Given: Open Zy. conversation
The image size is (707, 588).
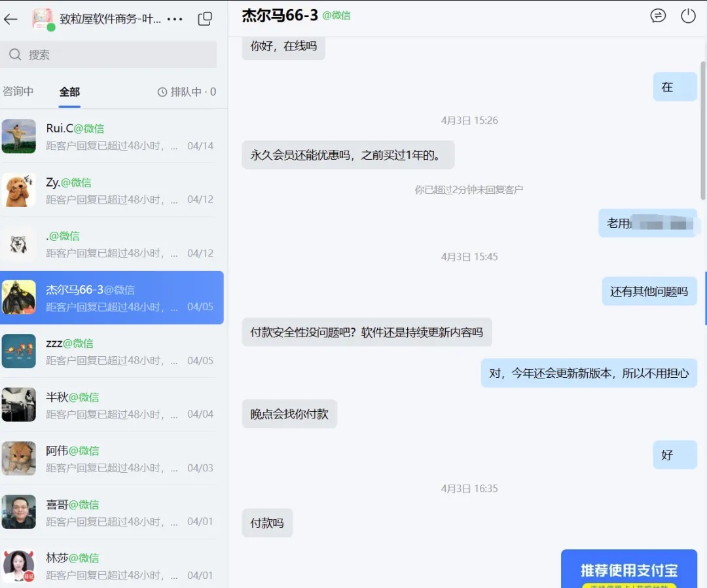Looking at the screenshot, I should tap(112, 191).
